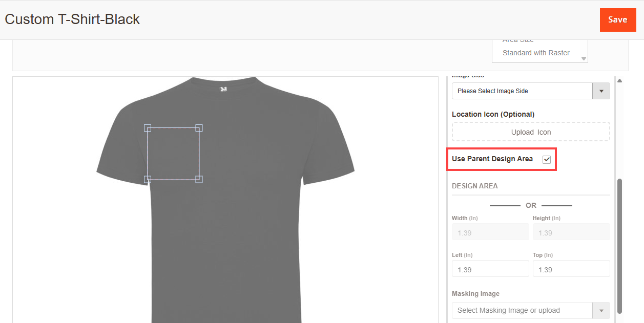The image size is (644, 323).
Task: Click the bottom-left design area resize handle
Action: click(148, 179)
